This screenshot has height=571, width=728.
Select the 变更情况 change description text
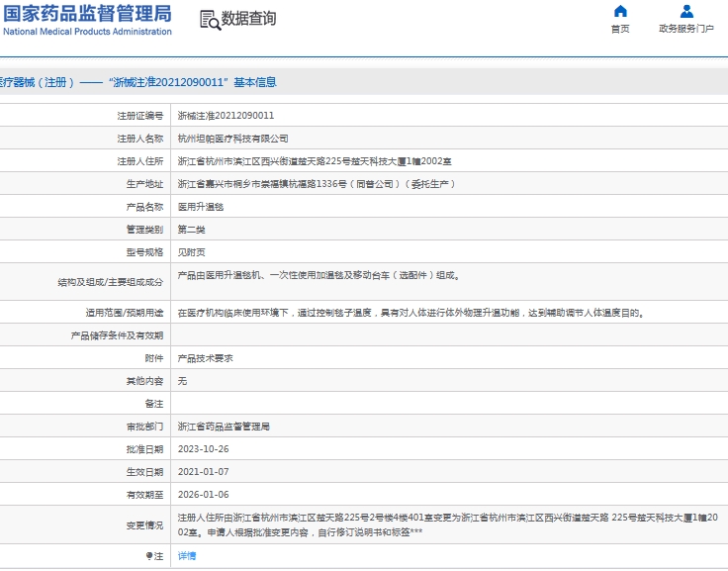coord(447,525)
